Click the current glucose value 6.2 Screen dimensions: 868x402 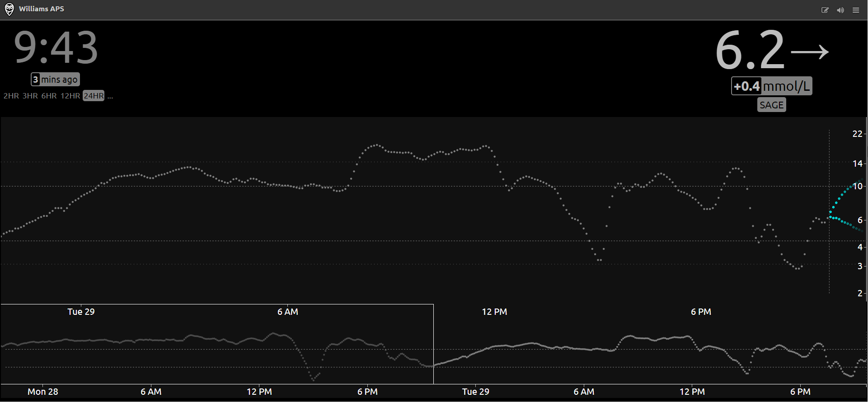pos(750,50)
